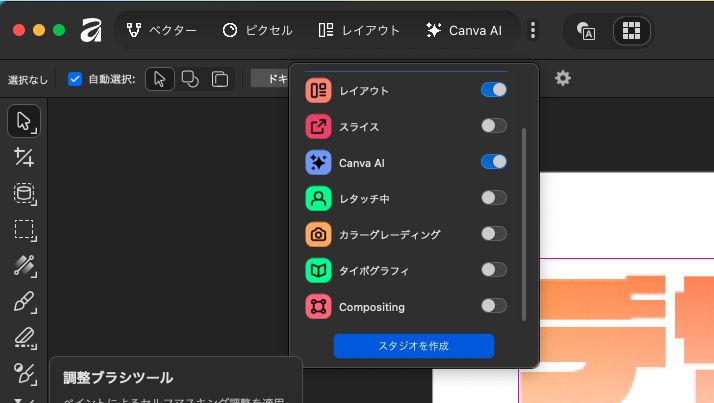This screenshot has height=403, width=714.
Task: Select the rectangular marquee selection tool
Action: [24, 229]
